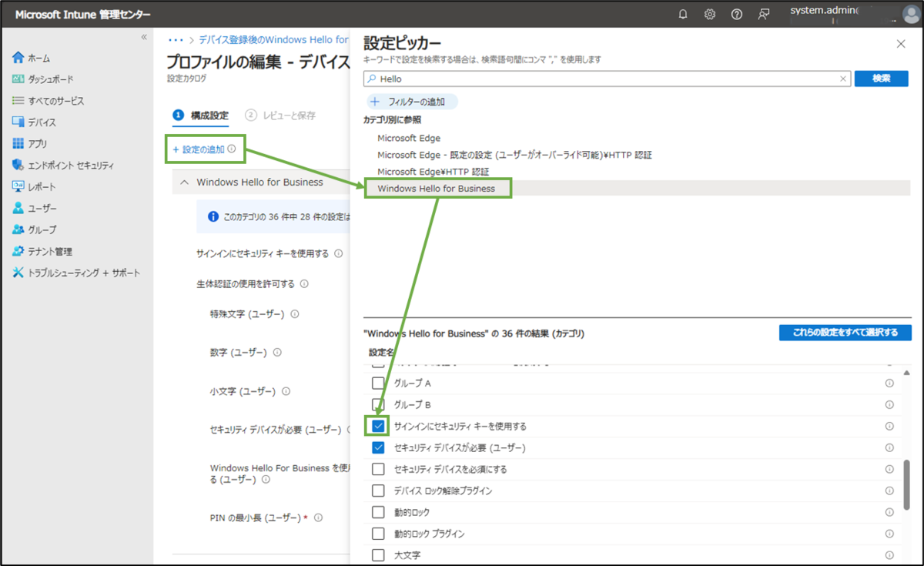The width and height of the screenshot is (924, 566).
Task: Open the settings gear in the top bar
Action: tap(709, 13)
